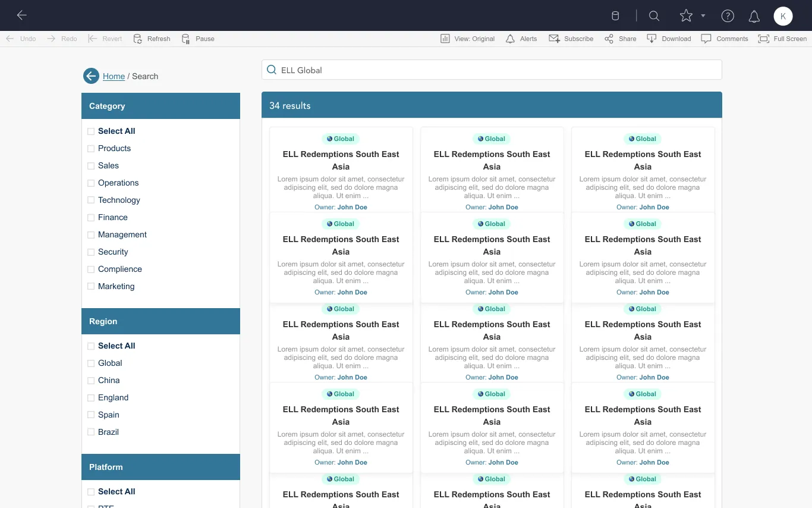Click the ELL Global search field

pyautogui.click(x=492, y=70)
